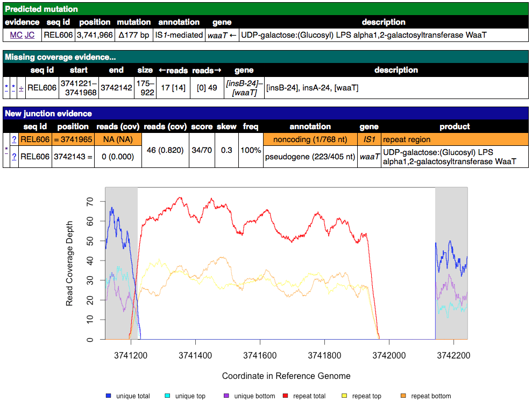Click the ? link beside position 3742143 =
The height and width of the screenshot is (408, 532).
(14, 157)
